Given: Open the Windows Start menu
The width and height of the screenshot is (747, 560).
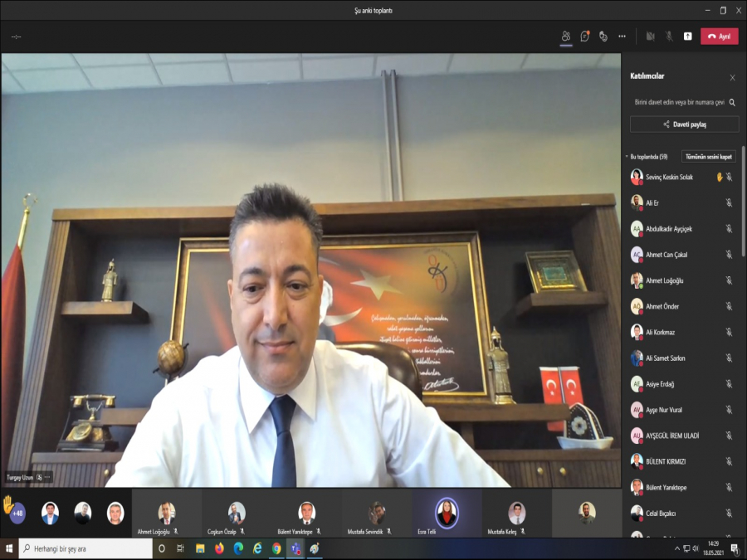Looking at the screenshot, I should click(9, 549).
